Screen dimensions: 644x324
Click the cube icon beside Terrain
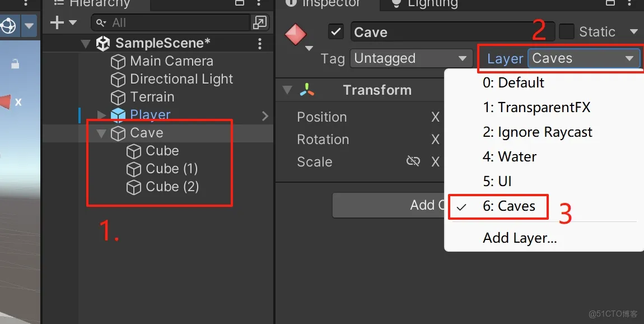(x=118, y=96)
